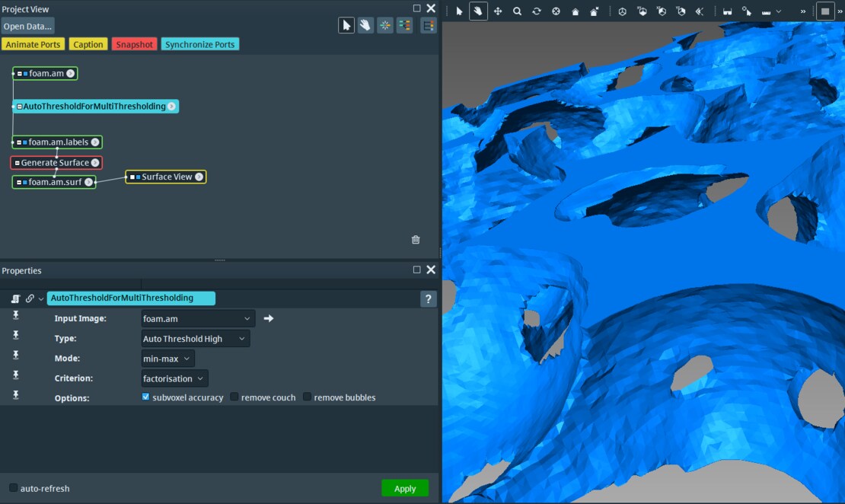The width and height of the screenshot is (845, 504).
Task: Select the interact arrow tool in the viewer toolbar
Action: click(458, 11)
